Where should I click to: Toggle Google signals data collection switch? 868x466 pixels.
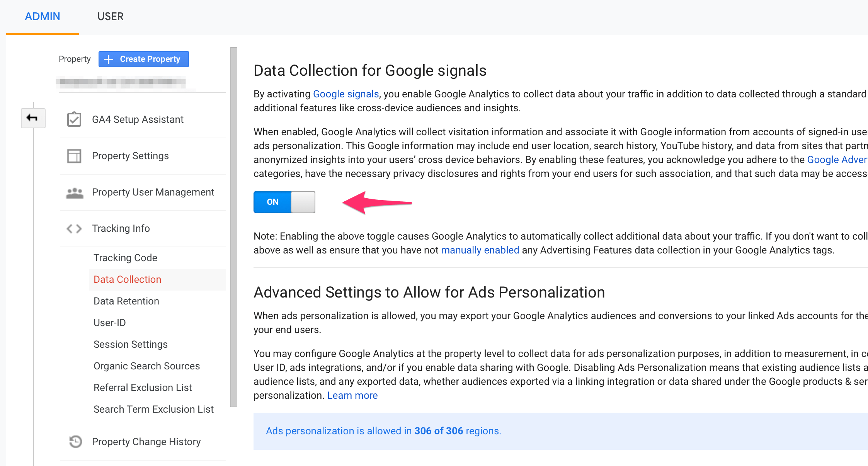[284, 202]
